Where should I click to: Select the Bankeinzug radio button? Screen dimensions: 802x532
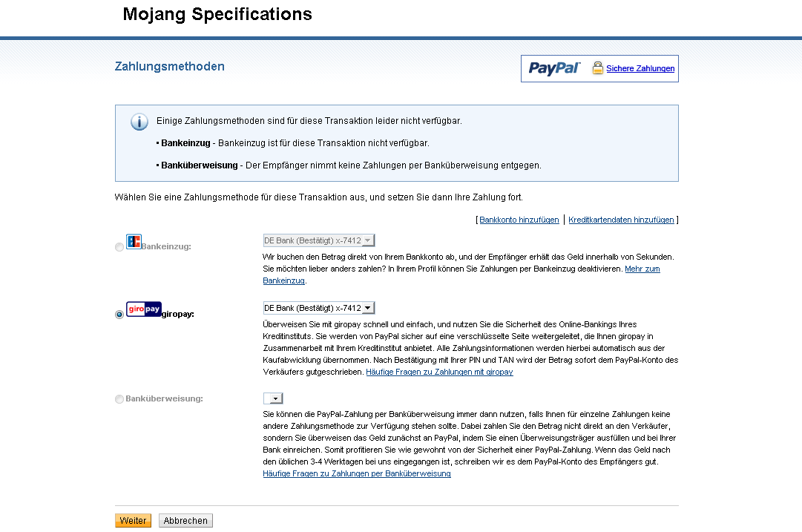(x=119, y=247)
